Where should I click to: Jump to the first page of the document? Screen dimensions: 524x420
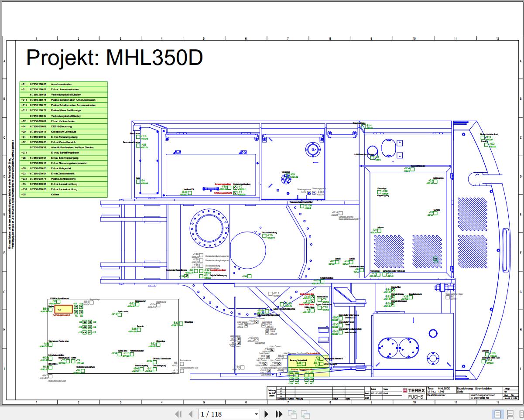pyautogui.click(x=179, y=413)
